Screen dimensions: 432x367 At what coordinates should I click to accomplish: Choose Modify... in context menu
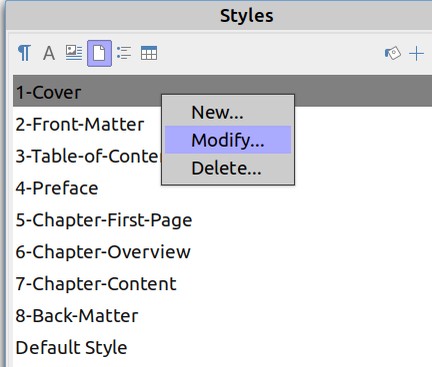[228, 140]
